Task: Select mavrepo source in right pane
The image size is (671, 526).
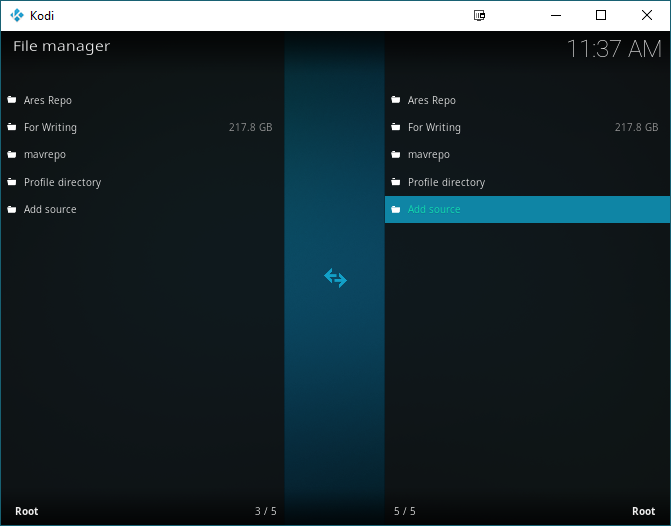Action: (x=527, y=155)
